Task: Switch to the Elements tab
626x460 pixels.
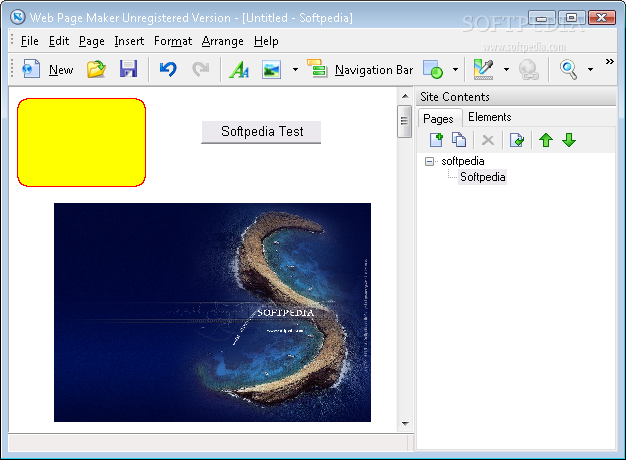Action: (489, 118)
